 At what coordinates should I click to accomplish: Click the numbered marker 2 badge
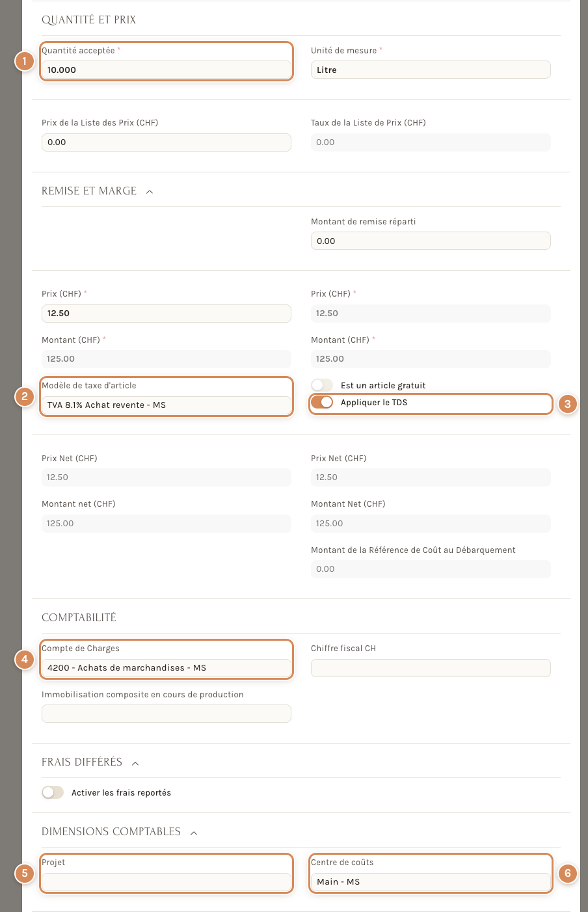click(24, 397)
